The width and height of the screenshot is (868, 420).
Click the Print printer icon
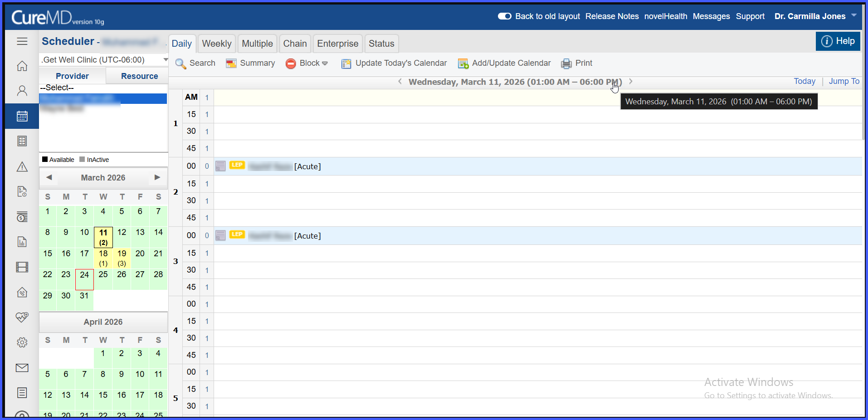[566, 63]
